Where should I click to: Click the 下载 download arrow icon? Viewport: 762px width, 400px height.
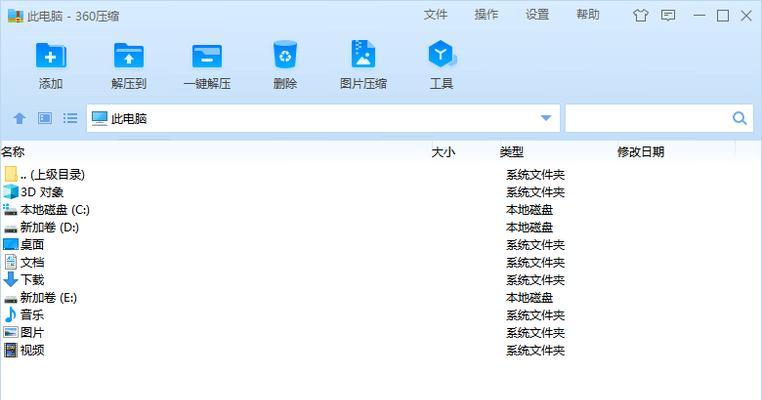coord(10,279)
